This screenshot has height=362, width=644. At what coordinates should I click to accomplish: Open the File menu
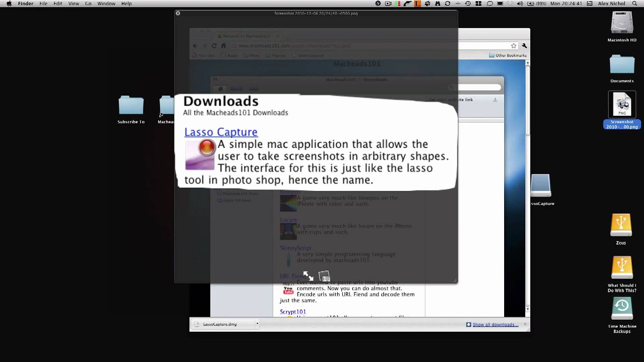(43, 4)
